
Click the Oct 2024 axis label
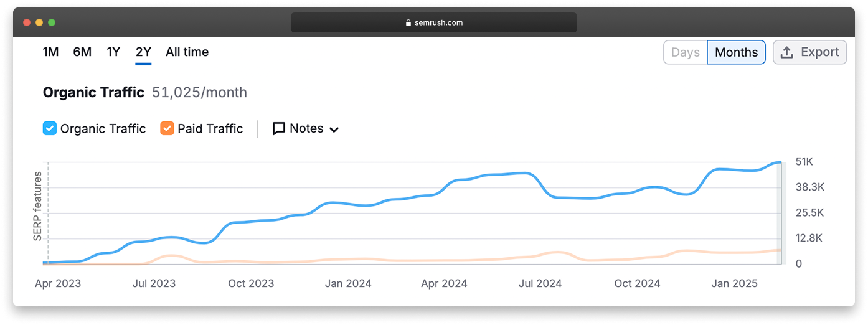coord(637,283)
